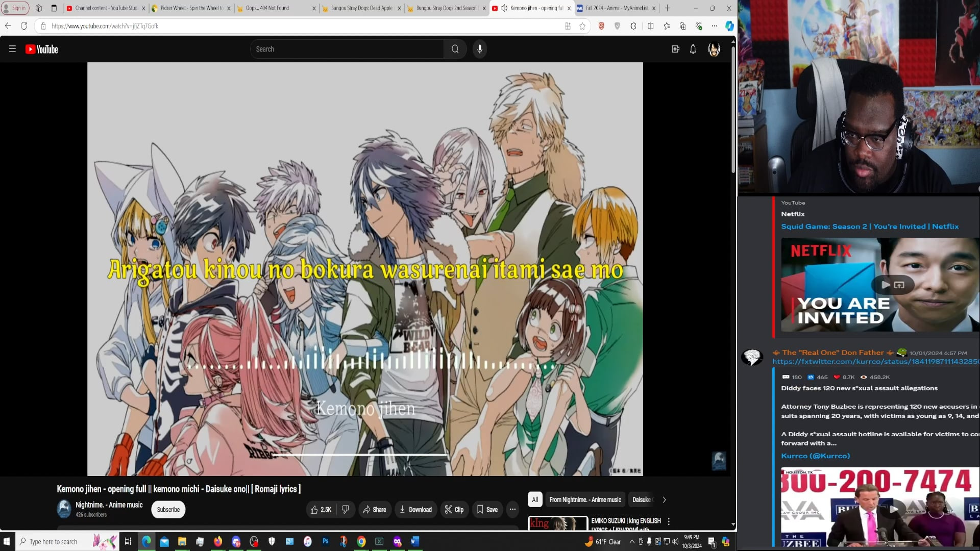Like the video with 2.5K likes

321,509
